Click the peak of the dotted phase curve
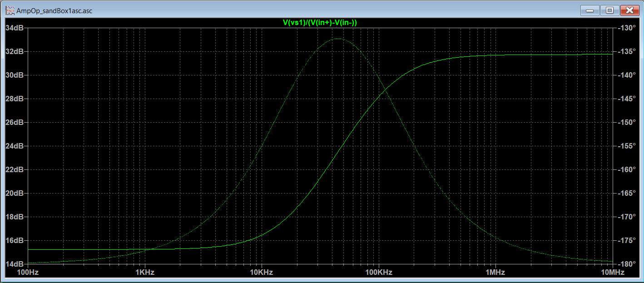Viewport: 644px width, 283px height. click(338, 39)
